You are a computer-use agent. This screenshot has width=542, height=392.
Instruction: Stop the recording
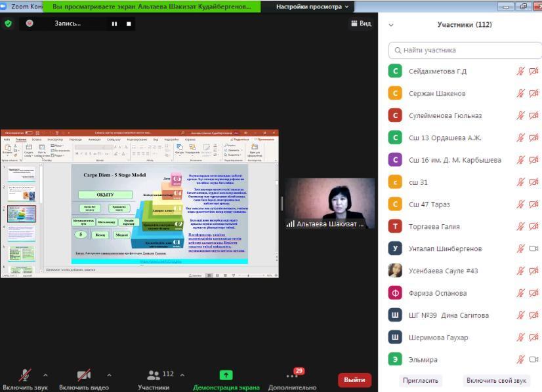[x=129, y=24]
